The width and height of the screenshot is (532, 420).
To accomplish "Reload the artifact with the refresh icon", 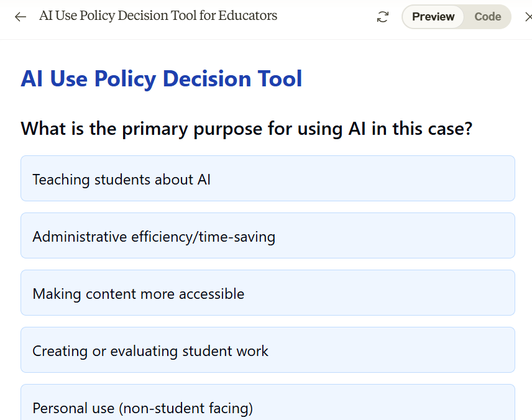I will [x=383, y=17].
